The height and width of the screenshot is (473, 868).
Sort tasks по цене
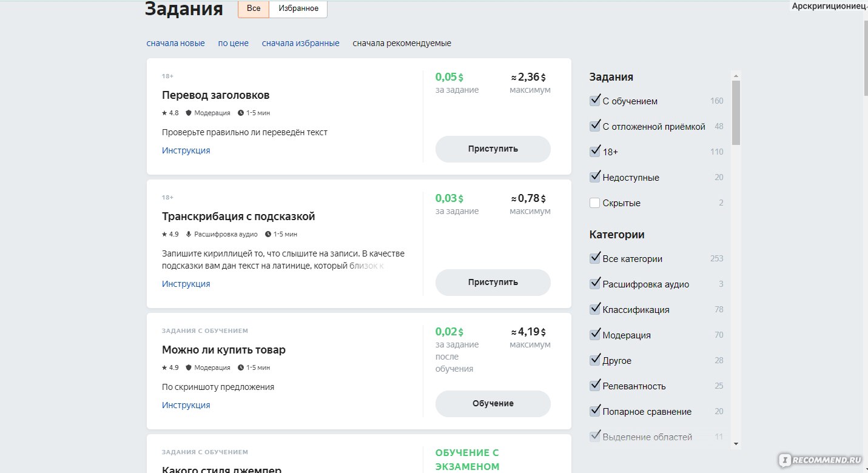click(x=234, y=43)
